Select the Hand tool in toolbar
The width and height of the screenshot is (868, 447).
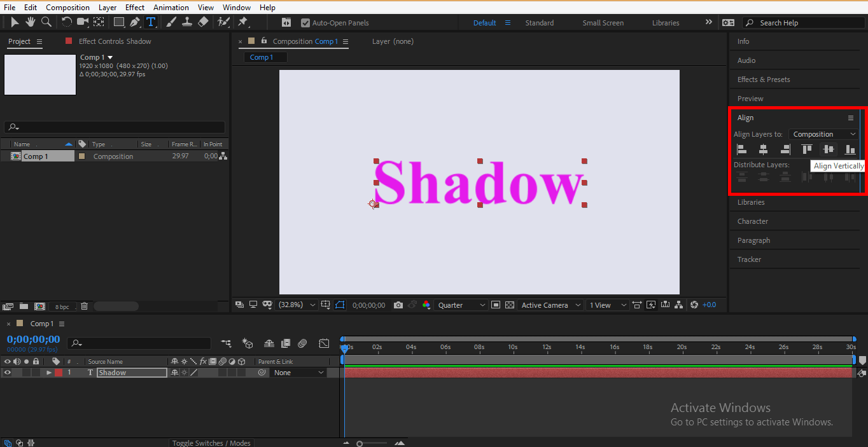pos(31,22)
